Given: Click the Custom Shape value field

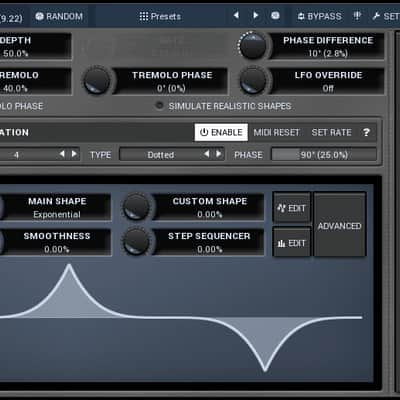Looking at the screenshot, I should [210, 207].
